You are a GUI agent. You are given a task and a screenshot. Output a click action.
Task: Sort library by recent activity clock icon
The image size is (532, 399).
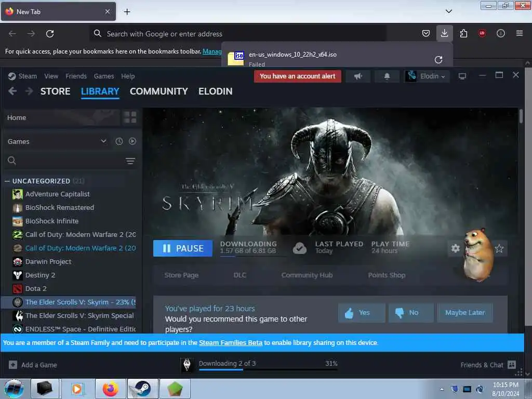[x=119, y=141]
